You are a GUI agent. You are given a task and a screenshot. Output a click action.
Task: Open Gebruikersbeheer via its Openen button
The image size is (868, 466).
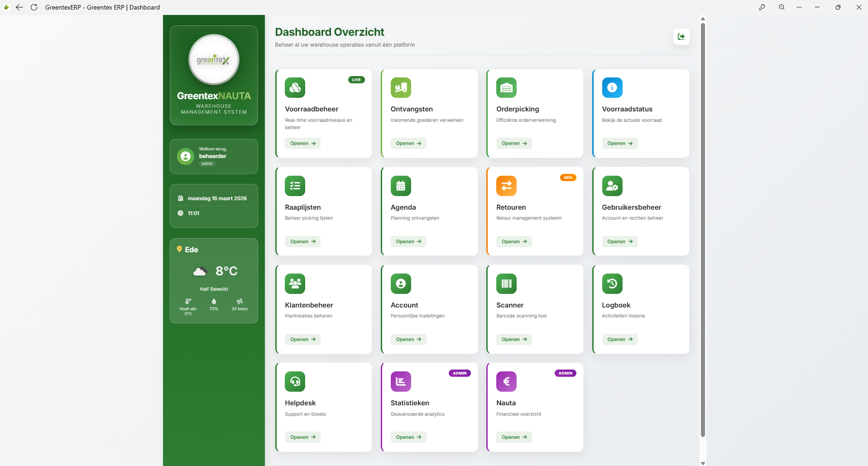(x=620, y=241)
